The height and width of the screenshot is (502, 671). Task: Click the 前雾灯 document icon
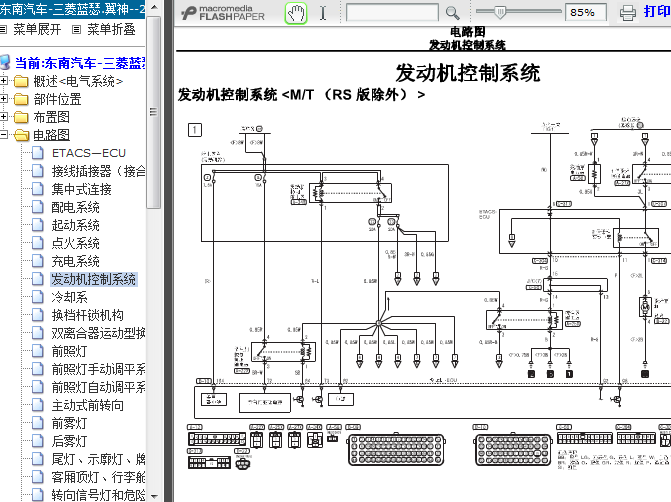point(38,422)
